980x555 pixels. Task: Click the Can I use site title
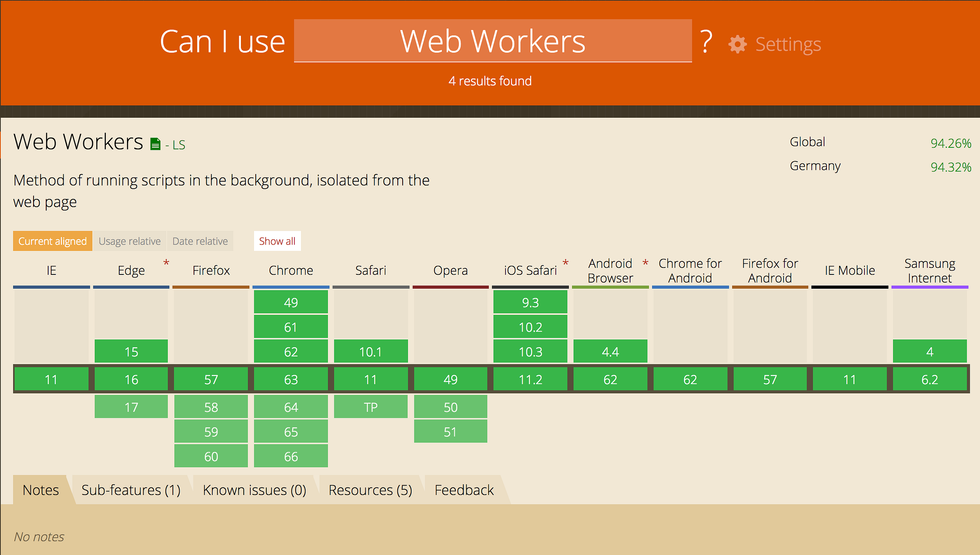point(222,42)
